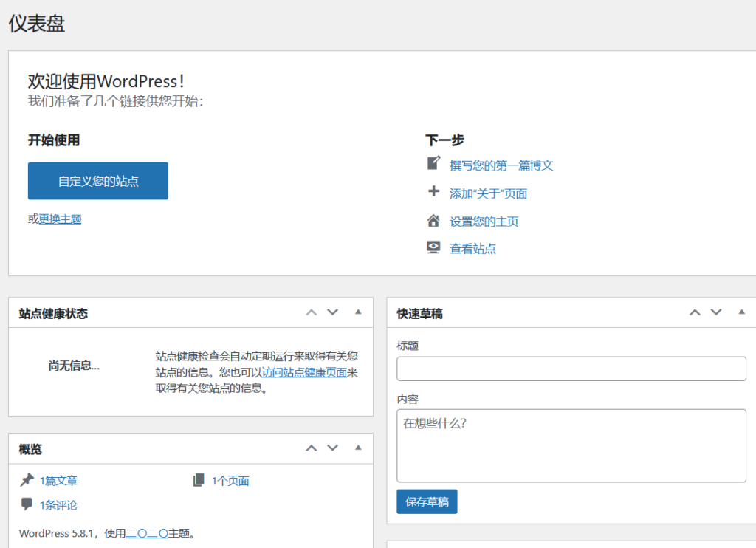Click the pushpin icon next to 1篇文章
Viewport: 756px width, 548px height.
pos(27,479)
